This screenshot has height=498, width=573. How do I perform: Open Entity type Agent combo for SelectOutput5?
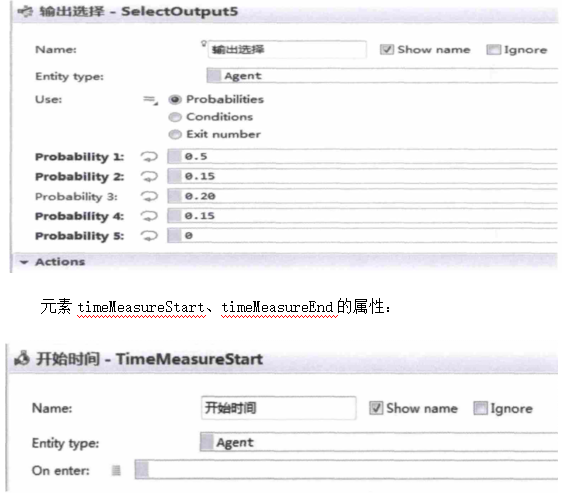coord(382,76)
